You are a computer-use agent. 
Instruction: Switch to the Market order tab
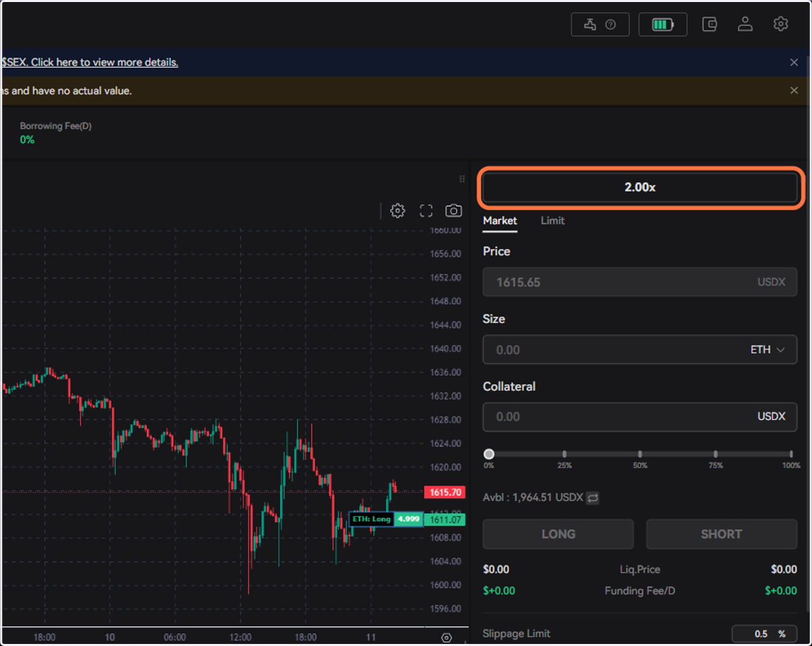[500, 221]
